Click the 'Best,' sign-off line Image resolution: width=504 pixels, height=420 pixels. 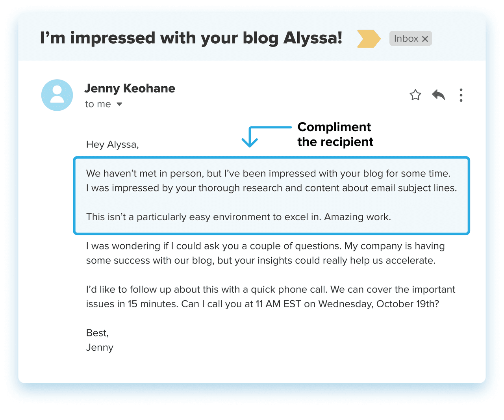[97, 333]
